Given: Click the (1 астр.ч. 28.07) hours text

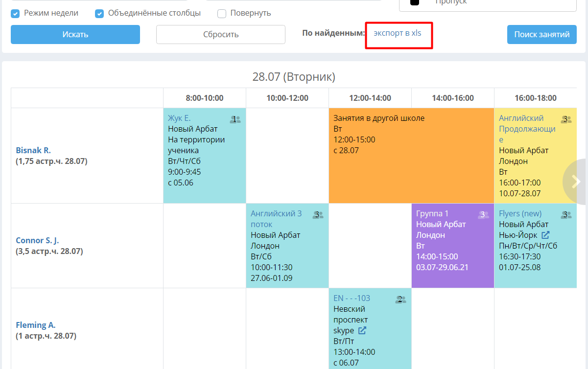Looking at the screenshot, I should tap(46, 336).
